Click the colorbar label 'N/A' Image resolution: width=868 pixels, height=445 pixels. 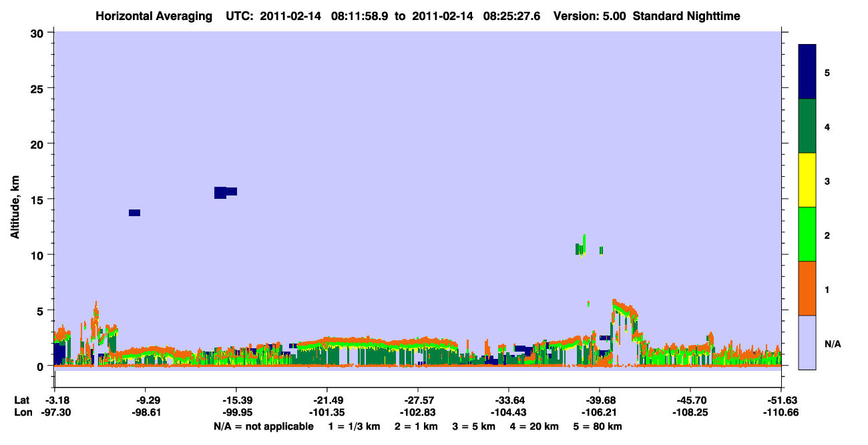point(832,344)
